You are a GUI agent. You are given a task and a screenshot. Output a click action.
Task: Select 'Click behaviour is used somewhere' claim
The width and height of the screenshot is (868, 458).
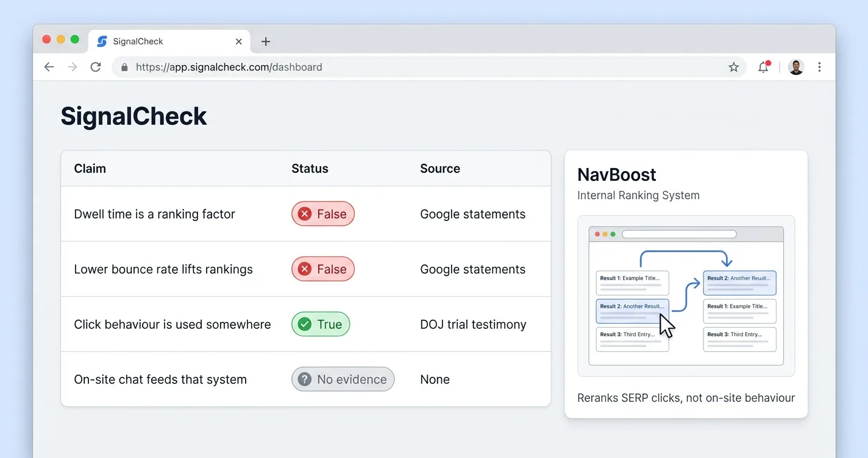173,325
